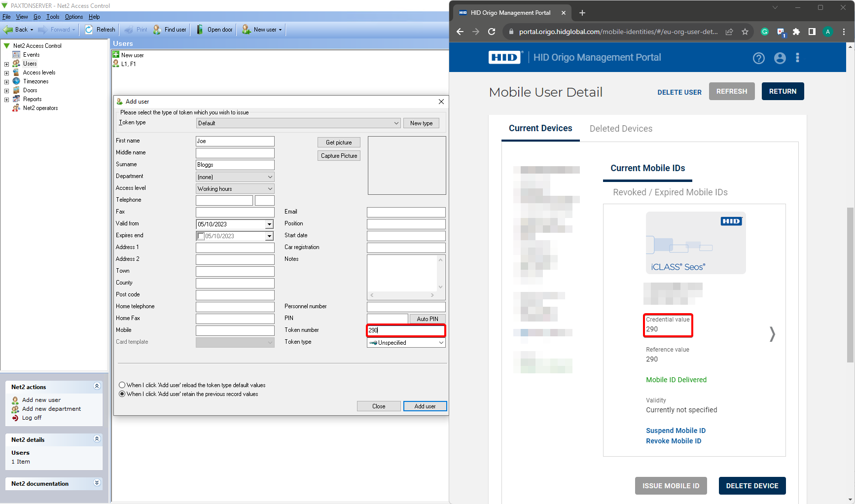Click the DELETE USER link
The height and width of the screenshot is (504, 855).
pyautogui.click(x=679, y=92)
